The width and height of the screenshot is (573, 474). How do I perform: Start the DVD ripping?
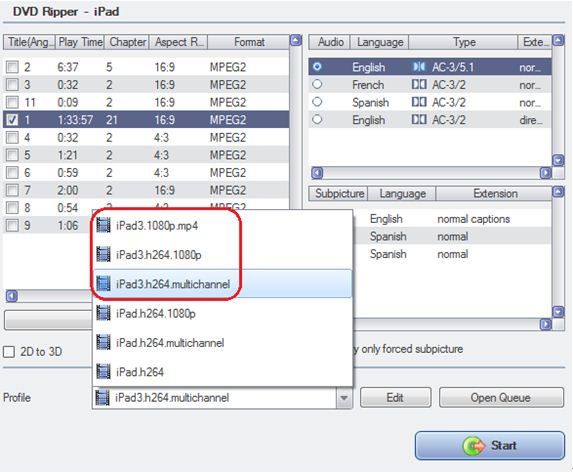tap(490, 446)
